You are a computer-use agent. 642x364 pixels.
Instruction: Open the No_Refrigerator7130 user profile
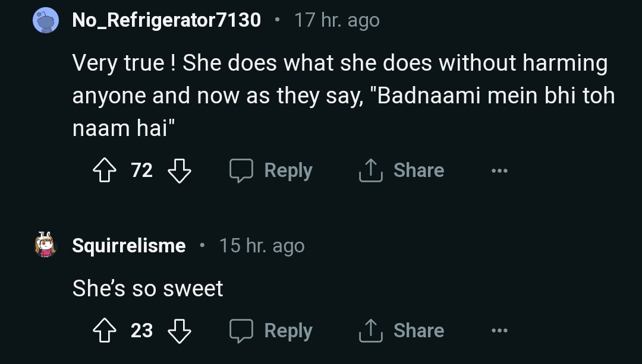166,20
